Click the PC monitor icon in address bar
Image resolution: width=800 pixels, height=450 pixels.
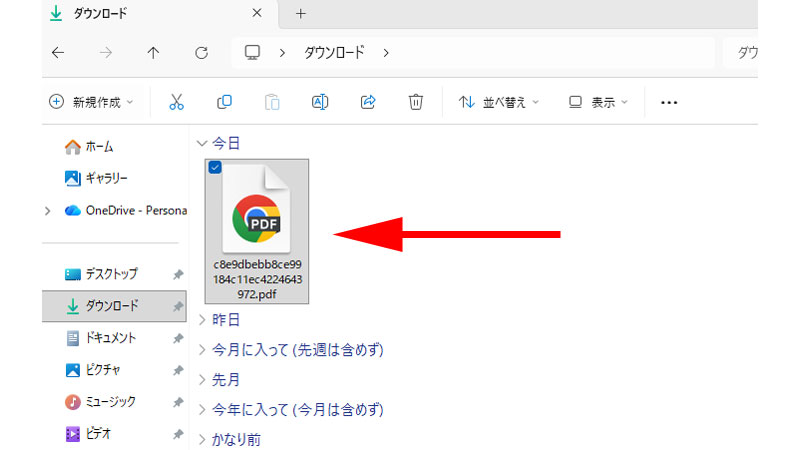[252, 53]
